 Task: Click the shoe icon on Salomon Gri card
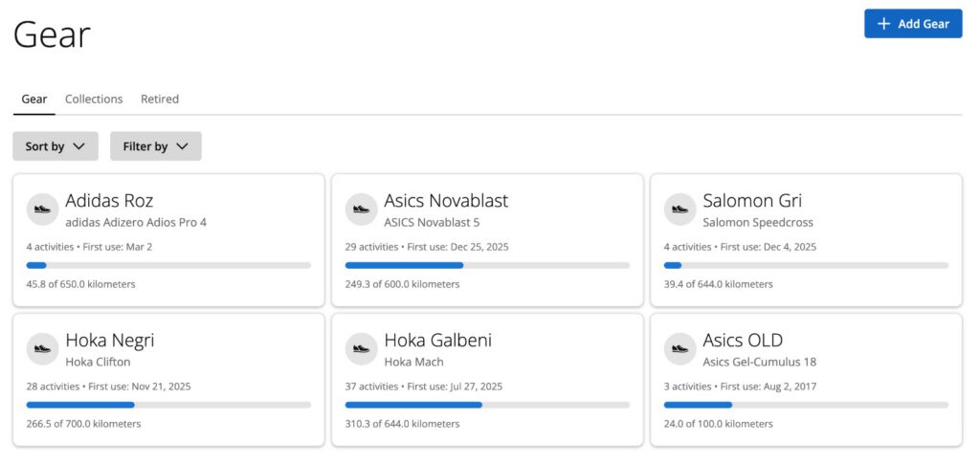[x=679, y=209]
